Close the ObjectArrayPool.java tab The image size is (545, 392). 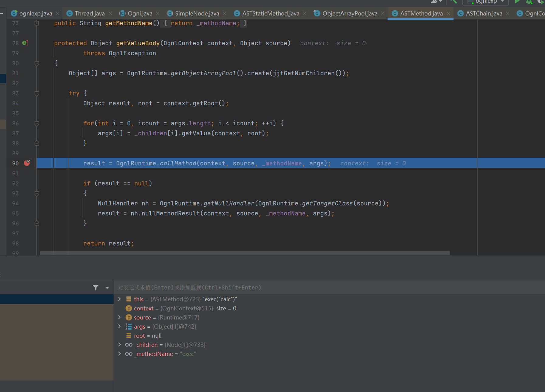pos(383,13)
